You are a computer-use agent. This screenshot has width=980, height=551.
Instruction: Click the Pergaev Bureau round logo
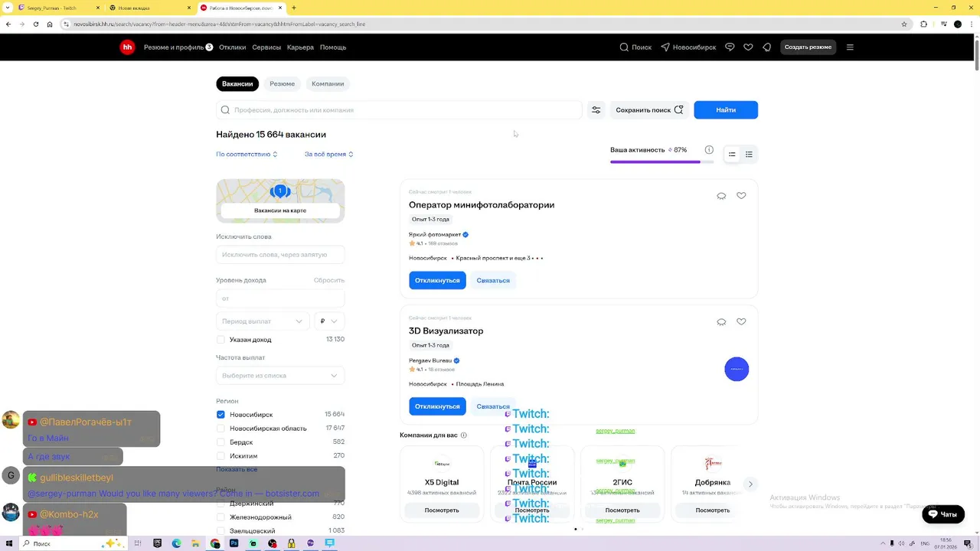point(737,370)
